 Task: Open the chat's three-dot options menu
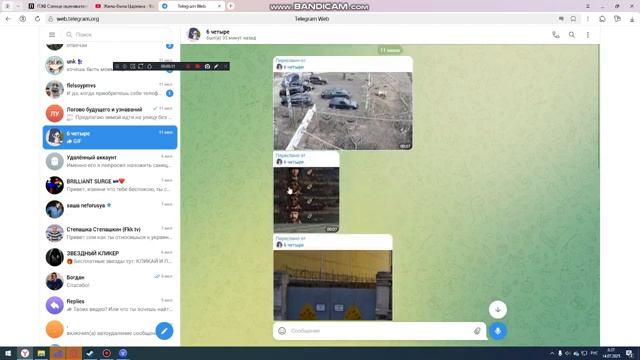pyautogui.click(x=588, y=35)
